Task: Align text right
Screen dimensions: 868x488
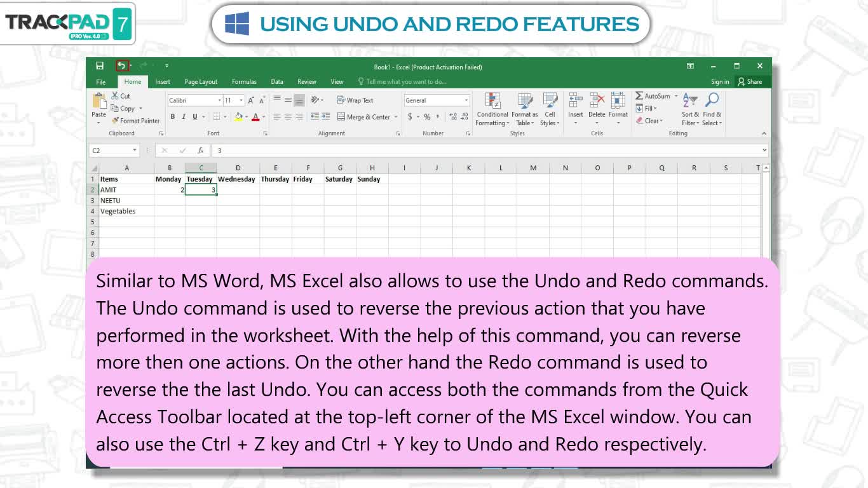Action: pyautogui.click(x=299, y=117)
